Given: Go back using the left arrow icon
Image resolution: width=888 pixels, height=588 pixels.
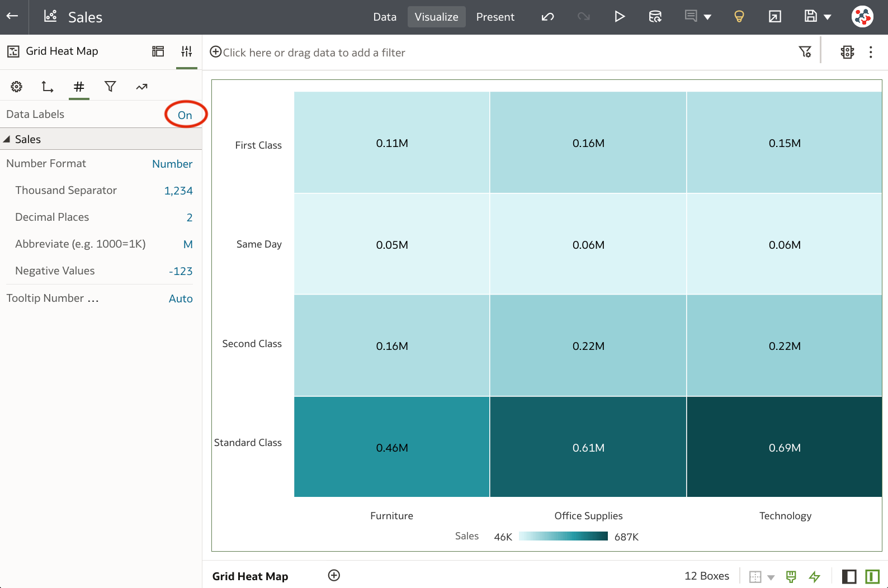Looking at the screenshot, I should coord(12,16).
